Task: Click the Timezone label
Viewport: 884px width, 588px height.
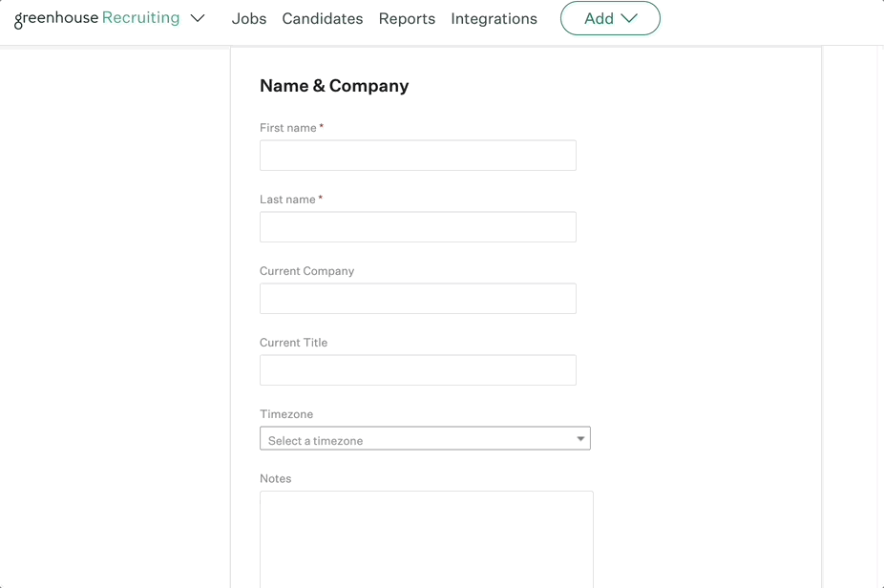Action: [286, 414]
